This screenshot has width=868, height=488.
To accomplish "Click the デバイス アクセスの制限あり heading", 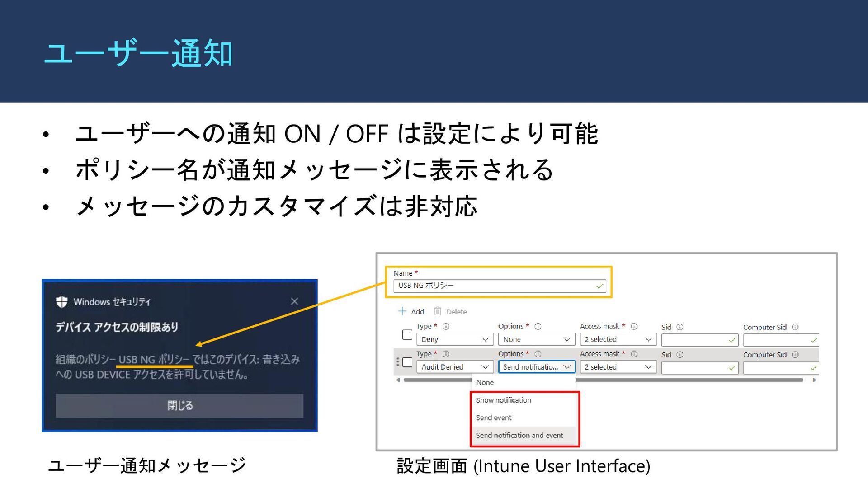I will click(117, 327).
